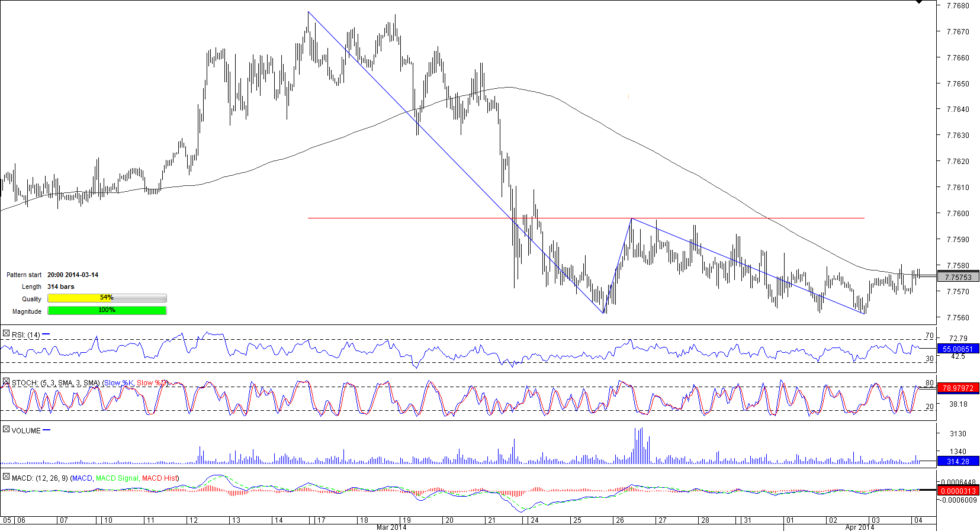Hide the VOLUME panel via its checkbox
980x531 pixels.
coord(6,430)
